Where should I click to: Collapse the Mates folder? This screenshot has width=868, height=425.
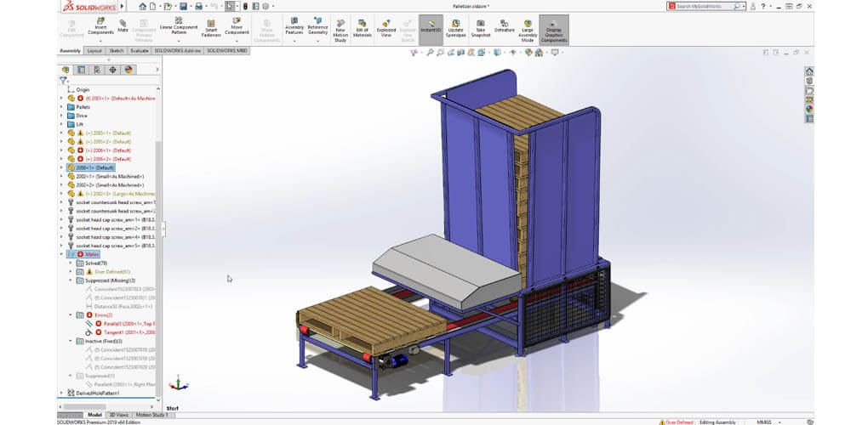click(61, 253)
